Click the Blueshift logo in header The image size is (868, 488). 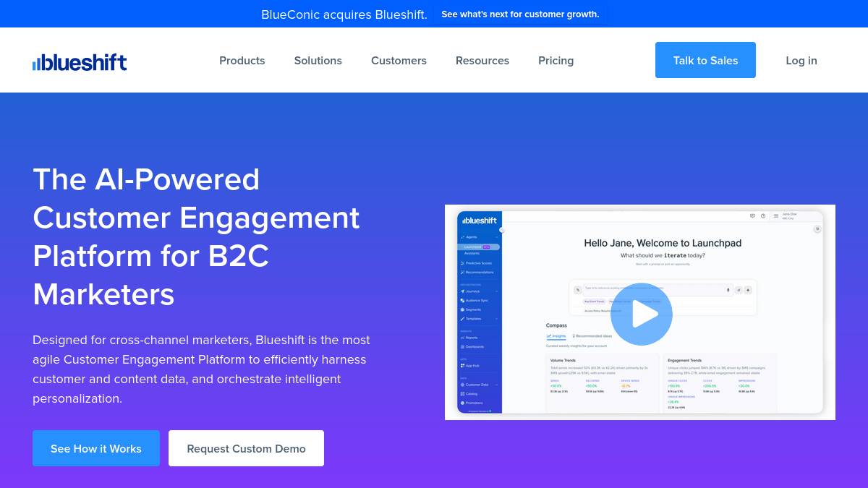coord(80,62)
